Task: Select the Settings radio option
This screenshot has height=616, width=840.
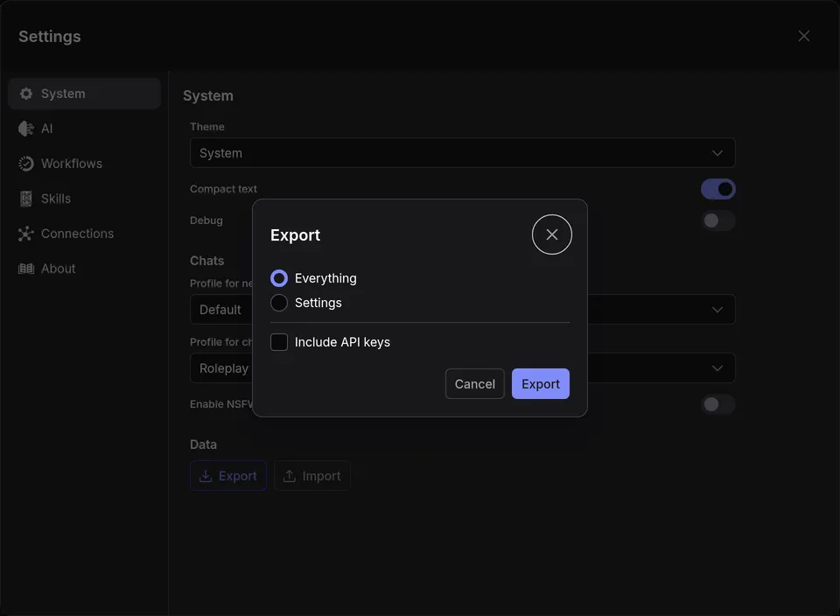Action: tap(279, 303)
